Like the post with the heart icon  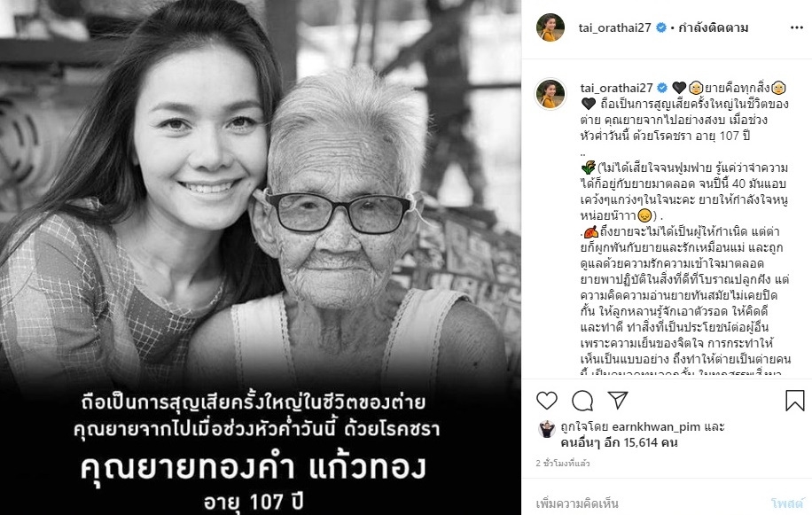point(546,400)
